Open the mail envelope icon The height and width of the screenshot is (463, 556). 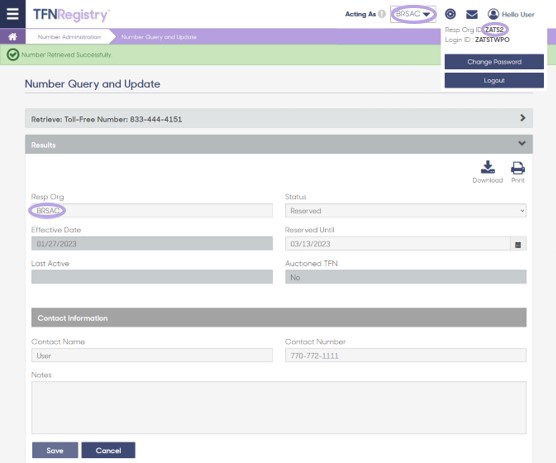click(472, 14)
